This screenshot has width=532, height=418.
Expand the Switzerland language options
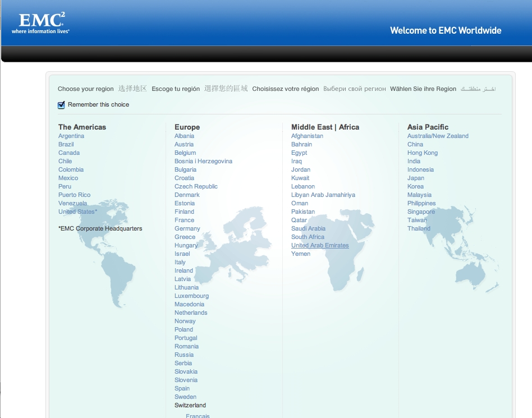[x=190, y=406]
